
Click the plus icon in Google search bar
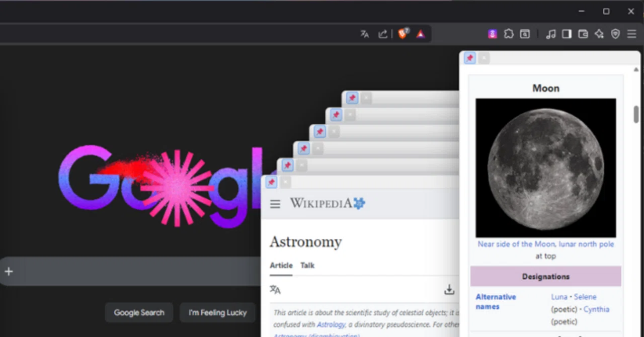9,272
